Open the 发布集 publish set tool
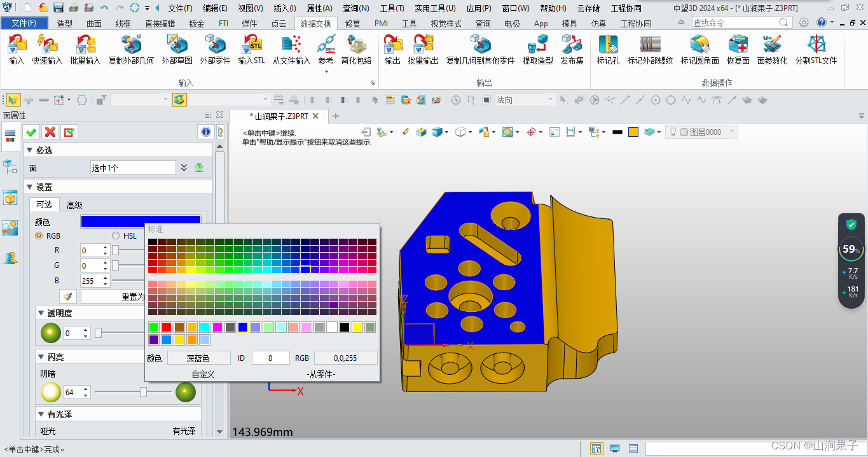The width and height of the screenshot is (868, 457). click(x=570, y=51)
